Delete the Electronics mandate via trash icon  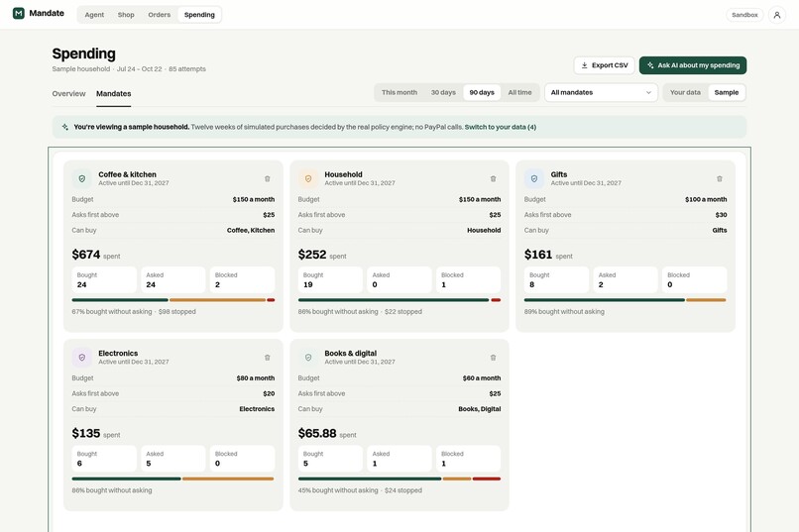[268, 358]
